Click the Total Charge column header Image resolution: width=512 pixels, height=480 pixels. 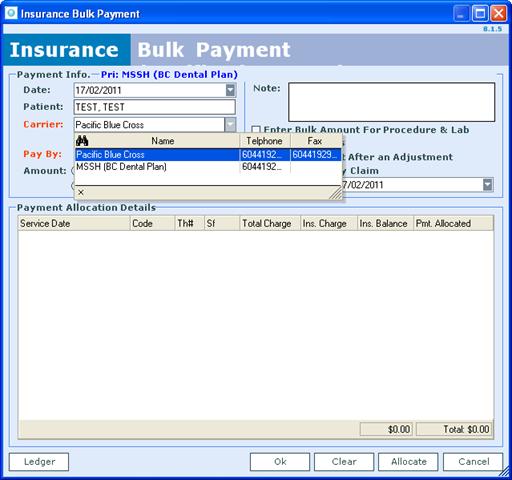pyautogui.click(x=270, y=223)
